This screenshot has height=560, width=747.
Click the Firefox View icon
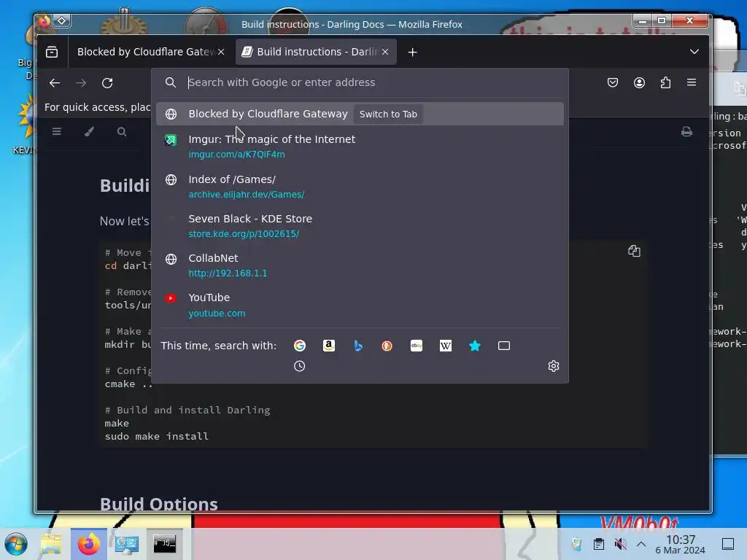coord(52,52)
